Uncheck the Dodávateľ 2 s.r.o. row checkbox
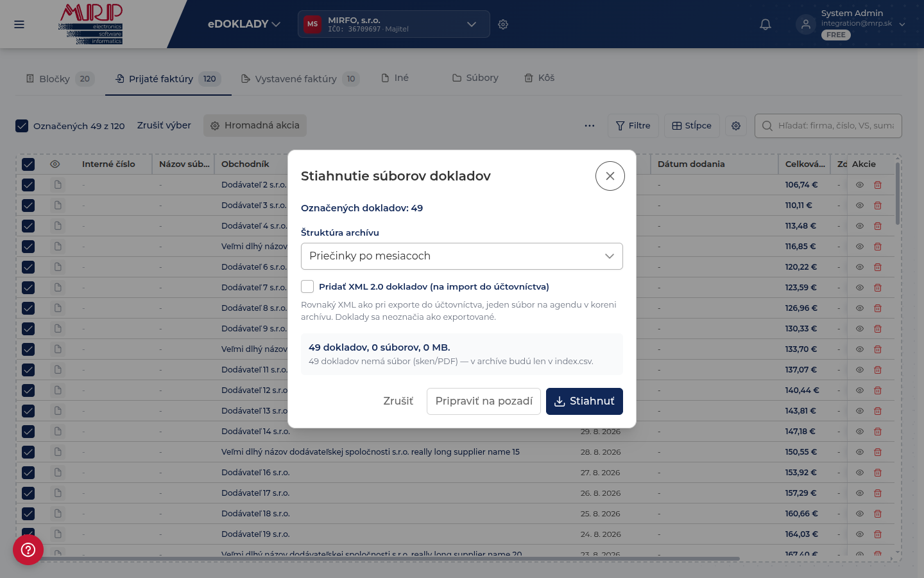Image resolution: width=924 pixels, height=578 pixels. tap(28, 185)
